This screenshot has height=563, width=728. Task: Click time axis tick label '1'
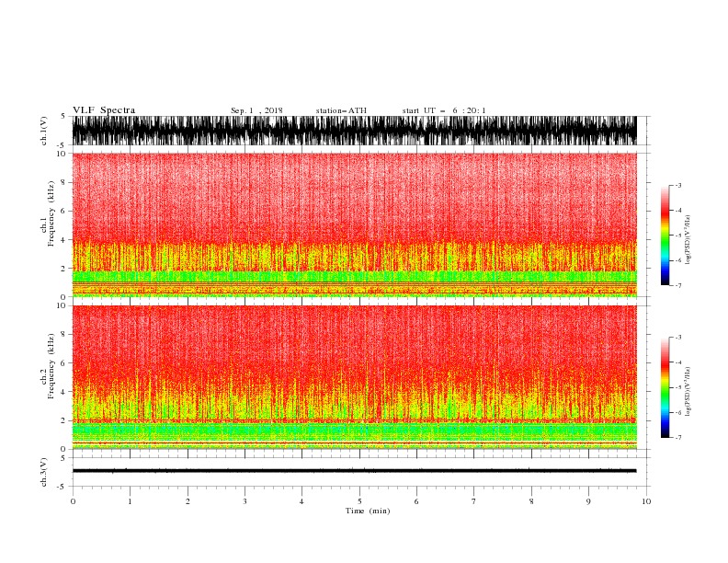(x=130, y=501)
